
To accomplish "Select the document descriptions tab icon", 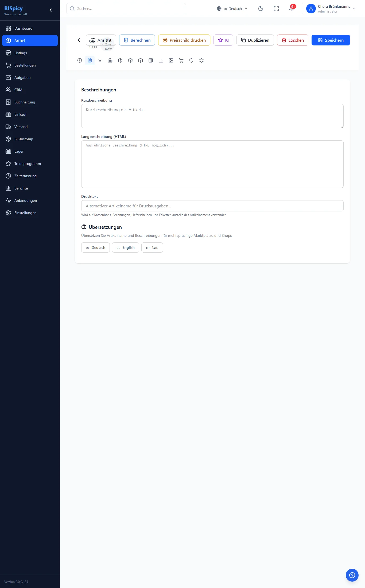I will tap(90, 60).
